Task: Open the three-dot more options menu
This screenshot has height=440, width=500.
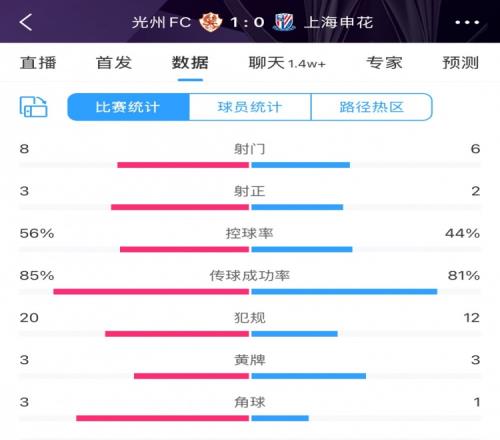Action: tap(467, 22)
